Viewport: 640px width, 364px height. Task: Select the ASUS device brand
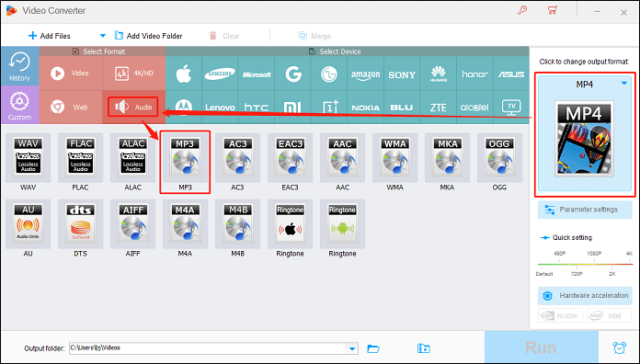511,74
